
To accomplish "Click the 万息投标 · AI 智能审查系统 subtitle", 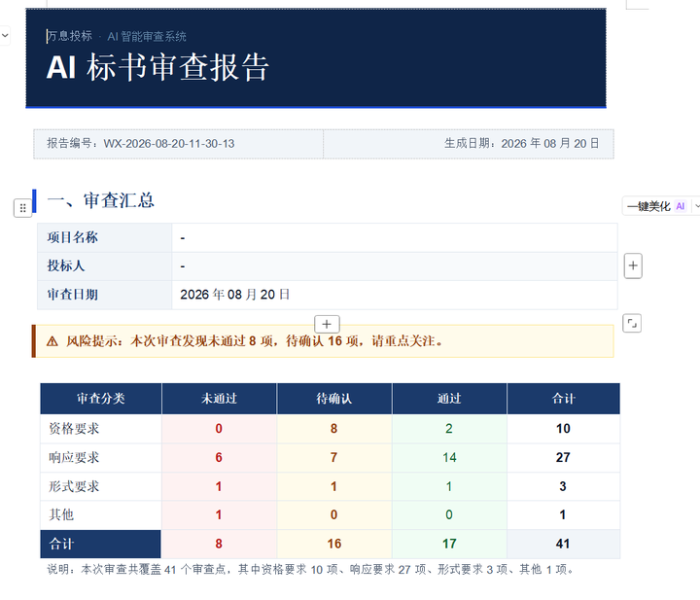I will point(117,36).
